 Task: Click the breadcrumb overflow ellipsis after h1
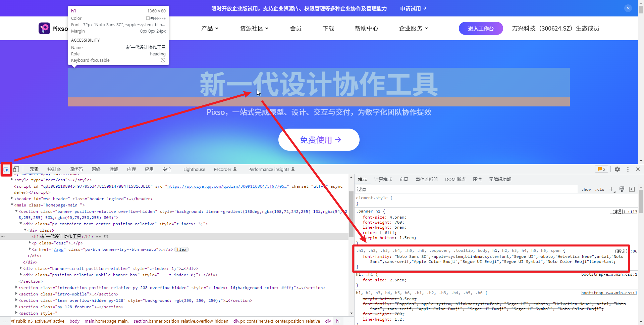click(349, 321)
